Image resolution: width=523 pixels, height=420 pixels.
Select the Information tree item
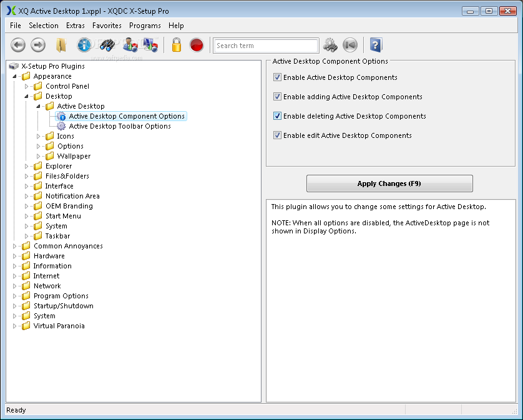52,266
